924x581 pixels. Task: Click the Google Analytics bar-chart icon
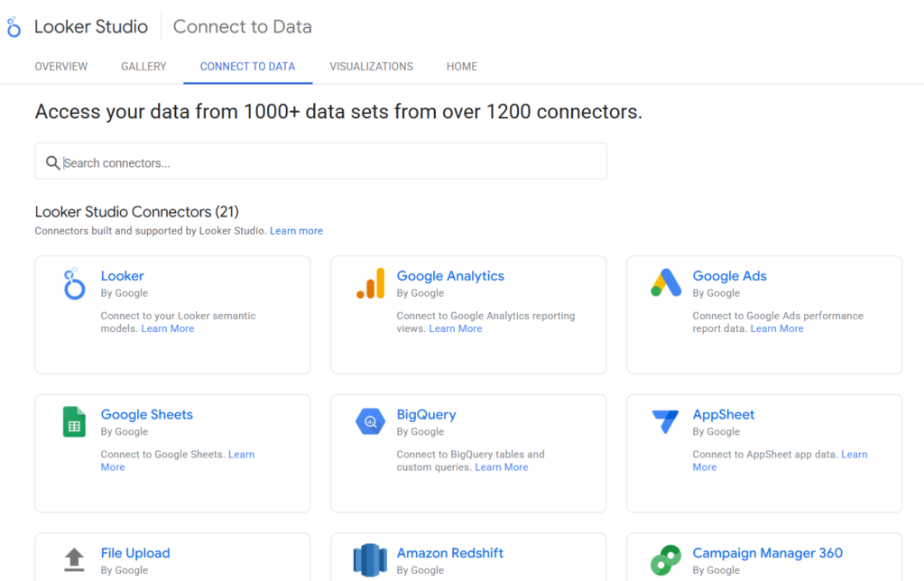click(371, 283)
